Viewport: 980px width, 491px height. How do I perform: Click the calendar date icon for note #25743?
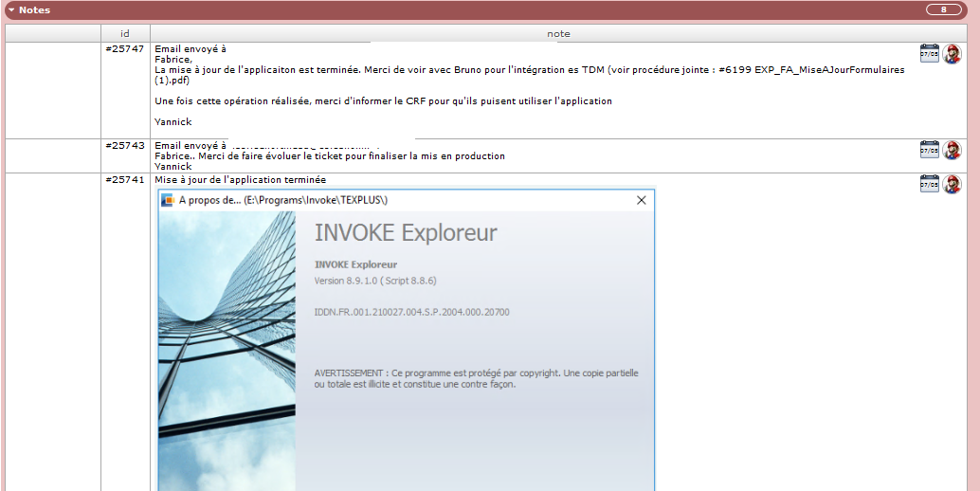[929, 150]
